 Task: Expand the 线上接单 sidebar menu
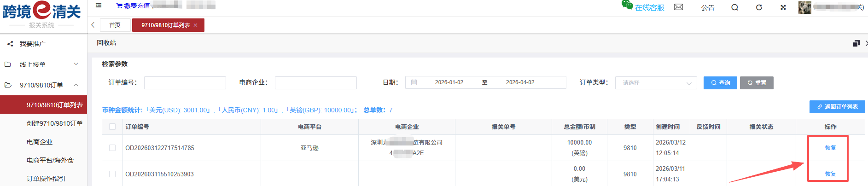(44, 64)
